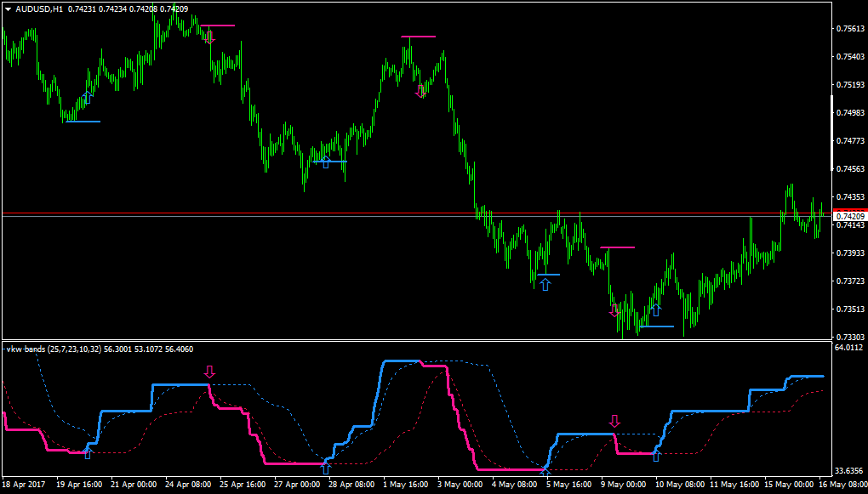This screenshot has height=494, width=868.
Task: Click the 3 May 00:00 time axis label
Action: (x=457, y=484)
